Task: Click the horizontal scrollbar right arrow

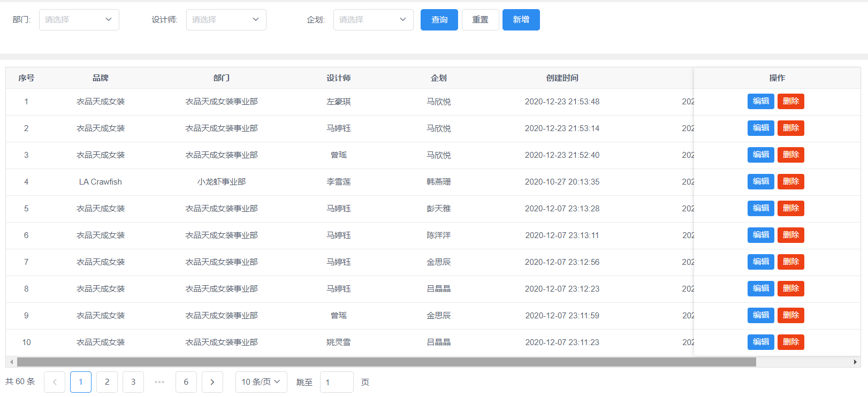Action: (x=855, y=362)
